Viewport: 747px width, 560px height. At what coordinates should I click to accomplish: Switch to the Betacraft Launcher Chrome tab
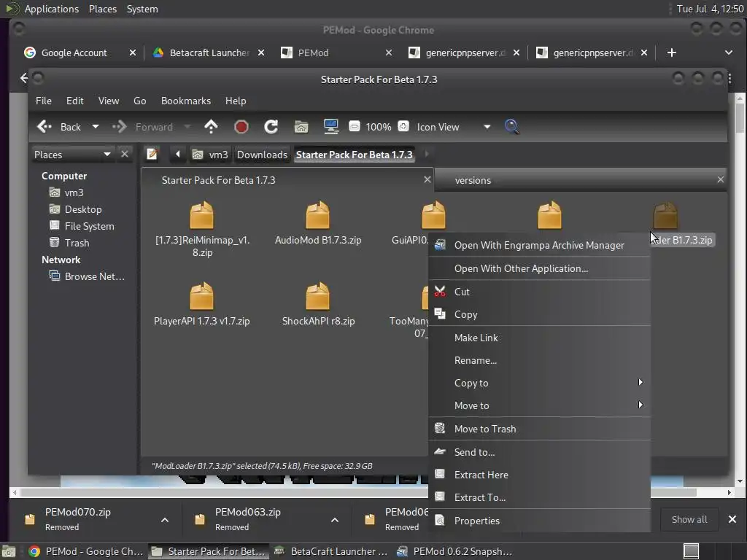[x=209, y=52]
